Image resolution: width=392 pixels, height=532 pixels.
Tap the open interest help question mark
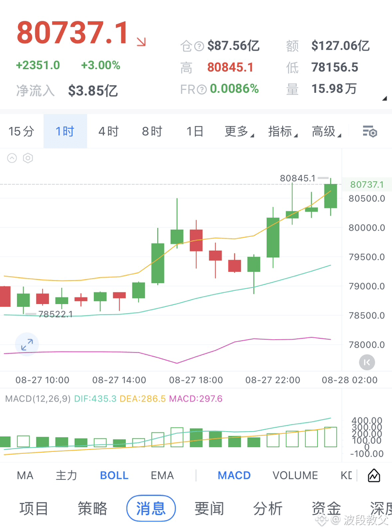199,46
